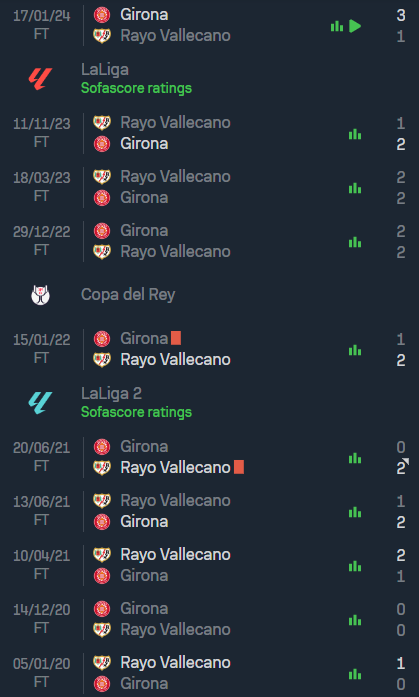Viewport: 419px width, 697px height.
Task: View stats icon for 05/01/20 match
Action: point(355,674)
